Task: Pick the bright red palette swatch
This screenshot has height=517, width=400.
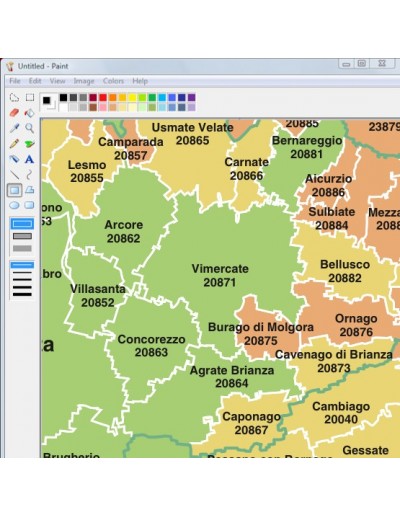Action: click(103, 97)
